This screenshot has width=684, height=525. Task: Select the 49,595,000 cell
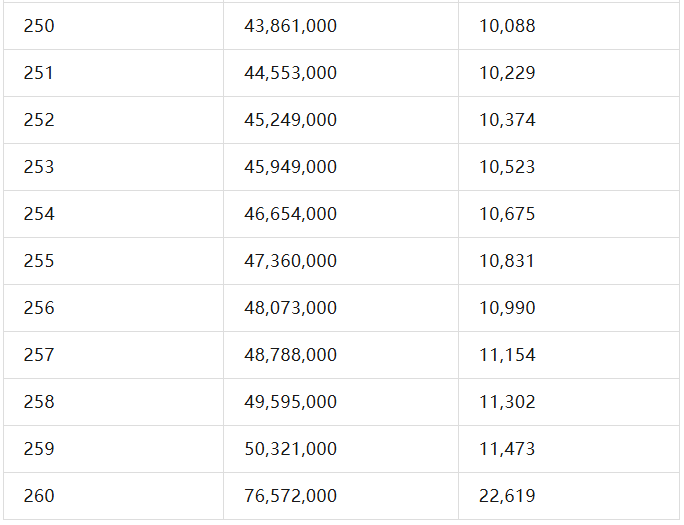point(290,402)
